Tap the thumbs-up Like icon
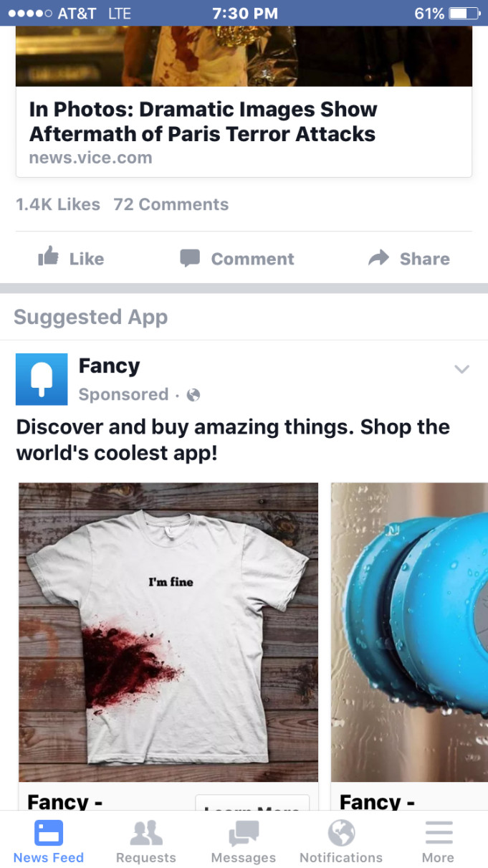 coord(48,257)
